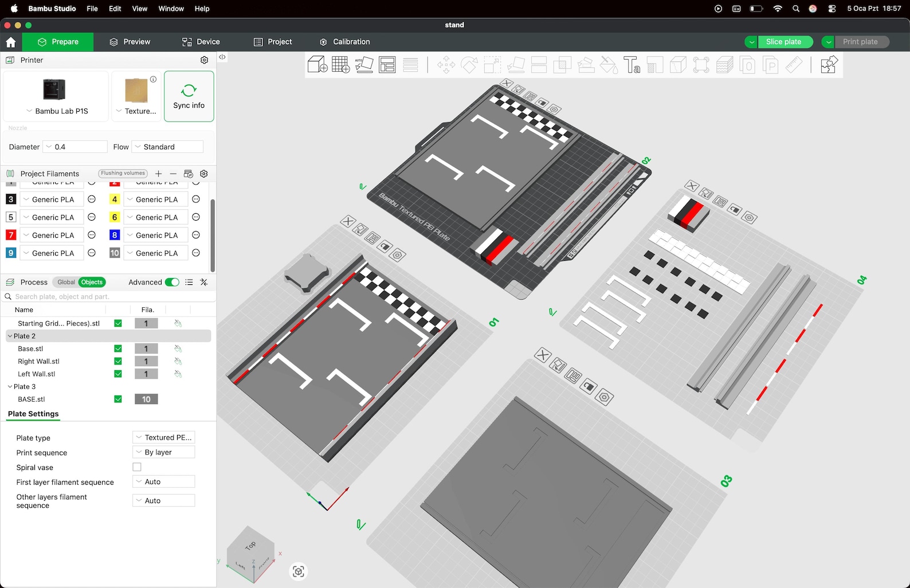Select the Text shape tool
910x588 pixels.
631,65
